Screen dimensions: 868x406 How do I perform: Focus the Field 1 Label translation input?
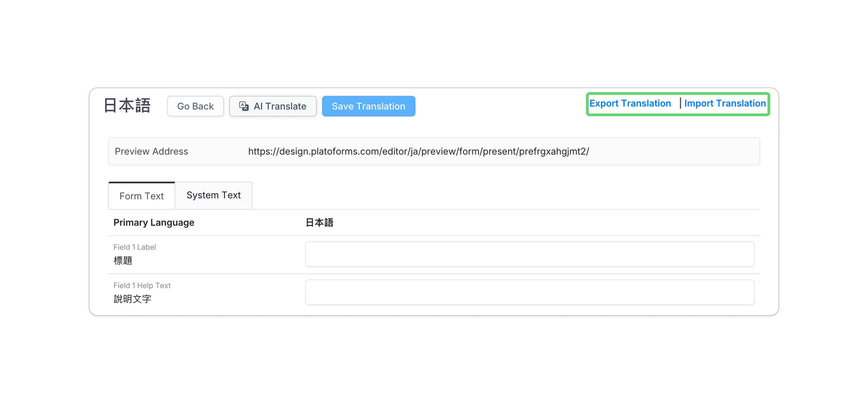(529, 254)
